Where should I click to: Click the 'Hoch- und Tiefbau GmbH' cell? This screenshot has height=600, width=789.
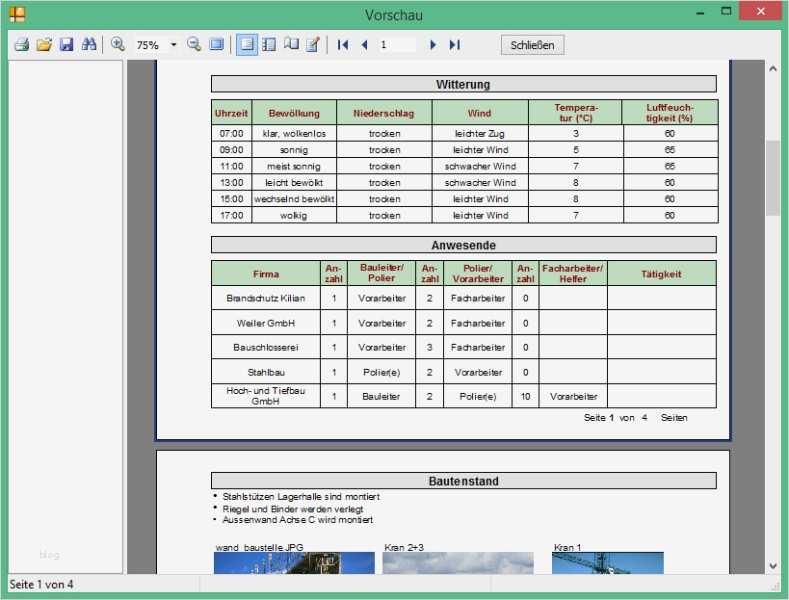(266, 396)
